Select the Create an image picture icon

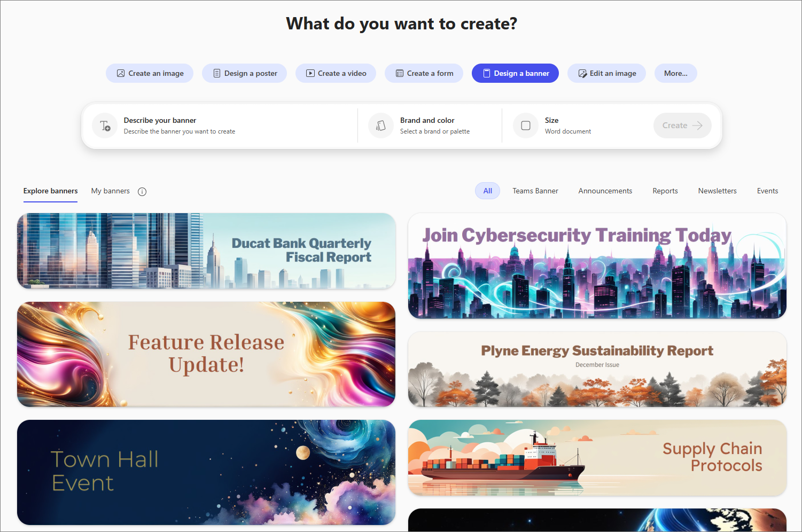pyautogui.click(x=121, y=73)
